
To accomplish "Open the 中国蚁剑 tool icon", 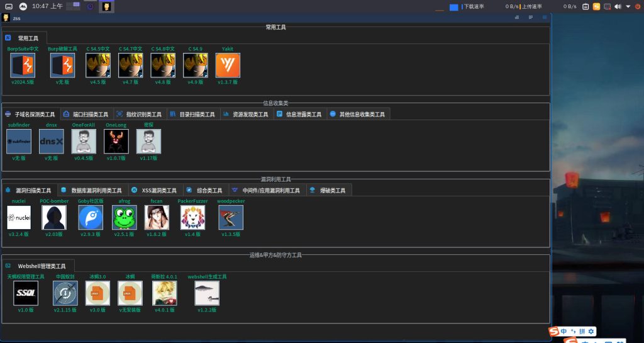I will (x=65, y=293).
